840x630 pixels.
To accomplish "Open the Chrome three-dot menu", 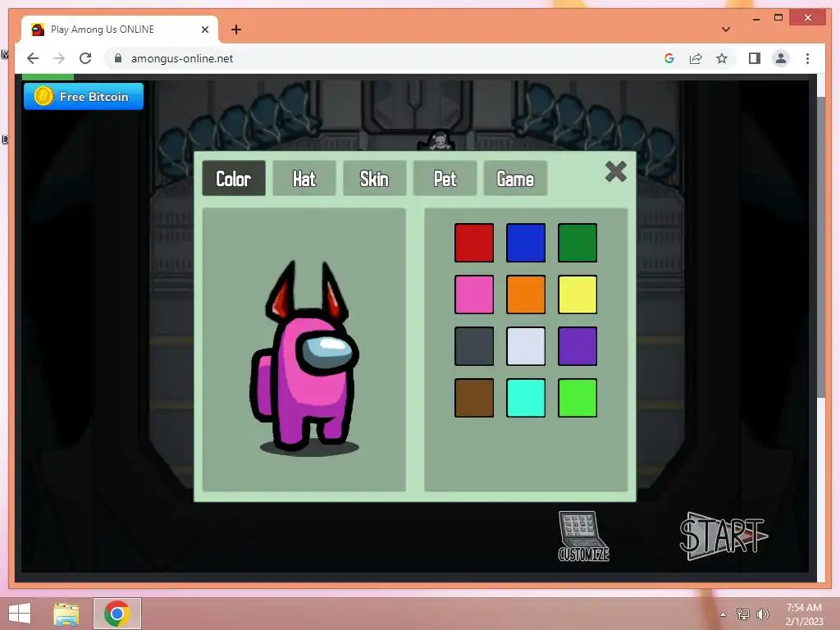I will 807,58.
